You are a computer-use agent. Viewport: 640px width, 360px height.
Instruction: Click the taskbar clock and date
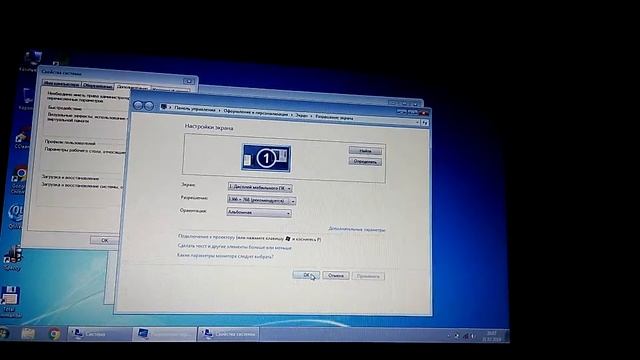[x=491, y=336]
